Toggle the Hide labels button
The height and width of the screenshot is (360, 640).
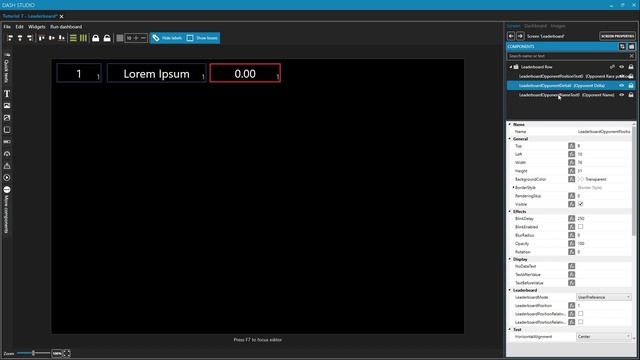point(167,38)
